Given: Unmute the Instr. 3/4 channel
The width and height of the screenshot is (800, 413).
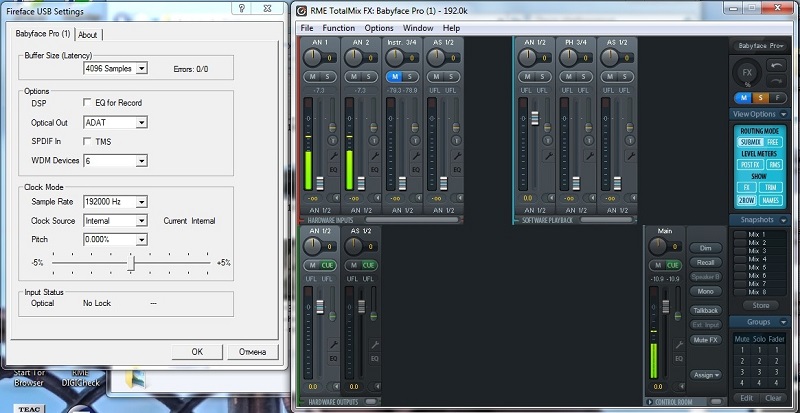Looking at the screenshot, I should 393,76.
